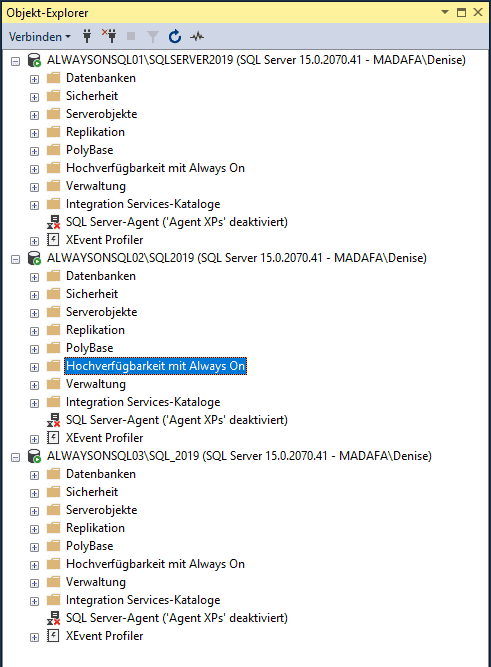Click XEvent Profiler icon under ALWAYSONSQL02
491x667 pixels.
[x=53, y=437]
